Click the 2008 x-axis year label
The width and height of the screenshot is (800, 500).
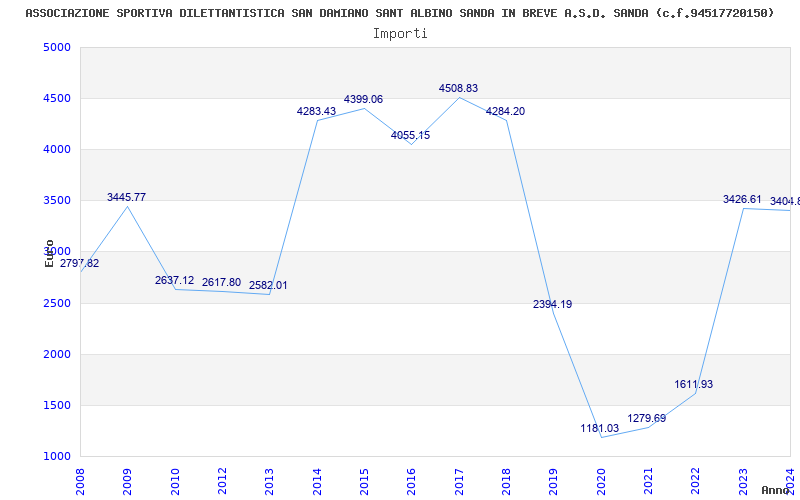80,481
